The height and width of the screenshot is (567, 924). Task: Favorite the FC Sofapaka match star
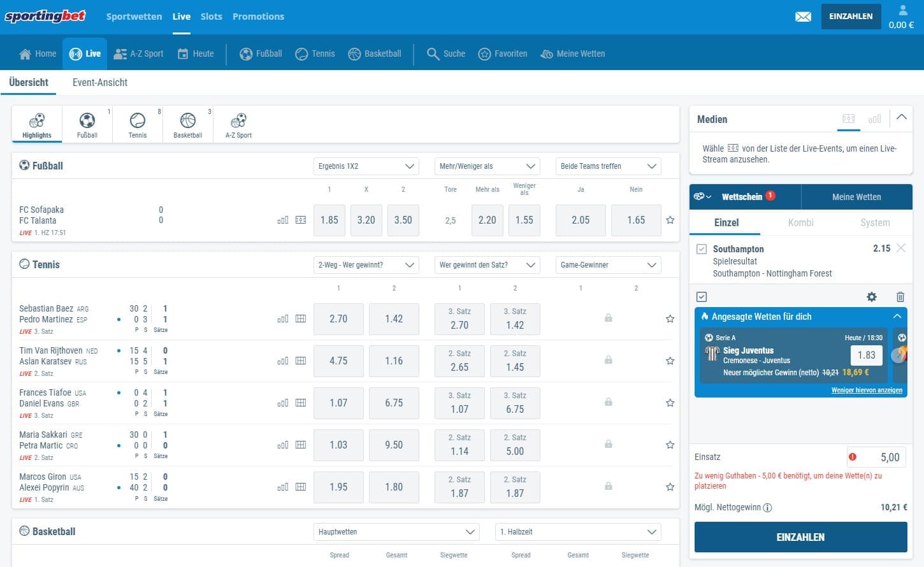[x=670, y=220]
